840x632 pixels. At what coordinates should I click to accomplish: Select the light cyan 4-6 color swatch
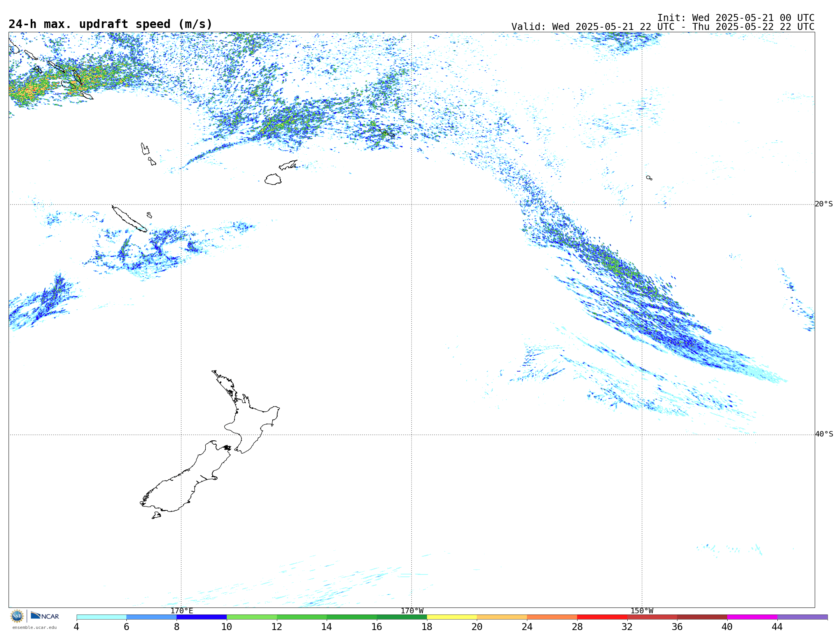101,617
